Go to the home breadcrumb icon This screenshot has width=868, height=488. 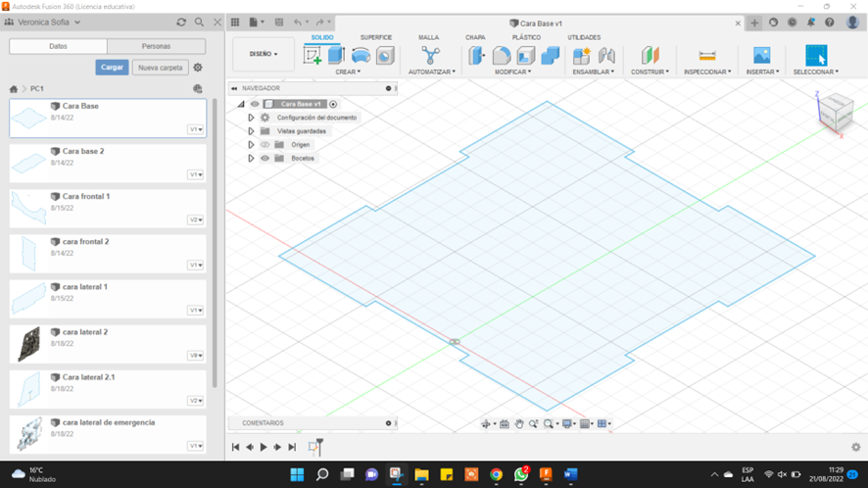(x=14, y=88)
